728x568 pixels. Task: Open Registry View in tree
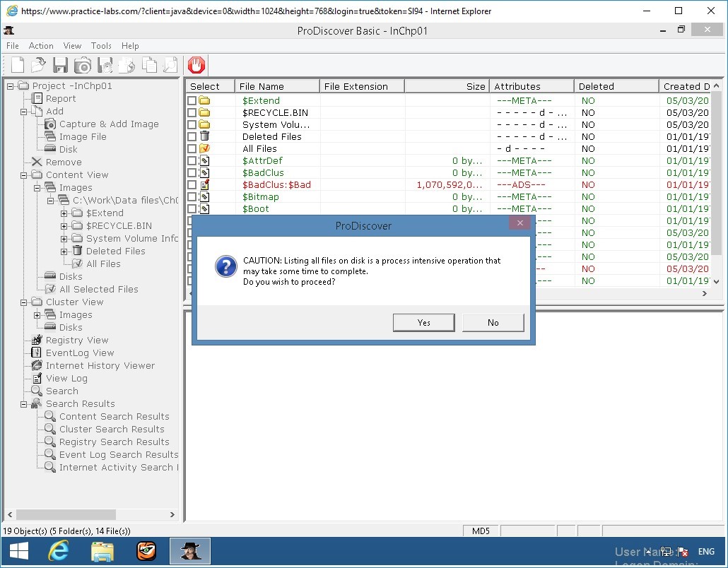[76, 340]
